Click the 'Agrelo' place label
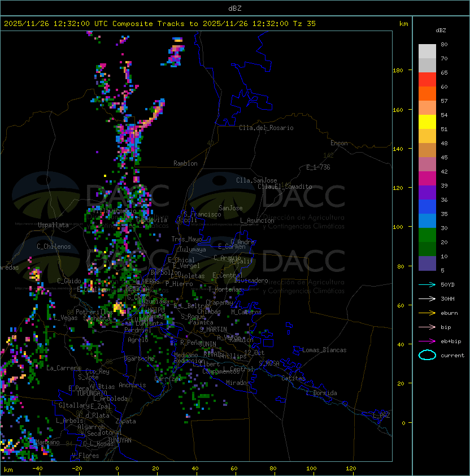This screenshot has width=470, height=476. point(138,340)
